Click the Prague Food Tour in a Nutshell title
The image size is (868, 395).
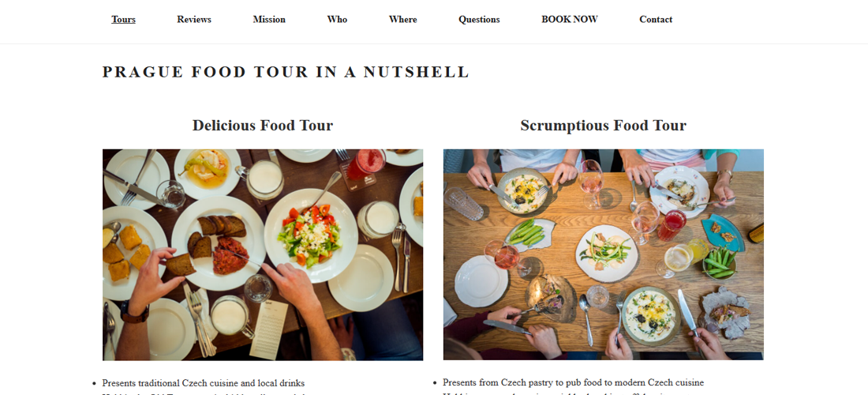pos(286,73)
